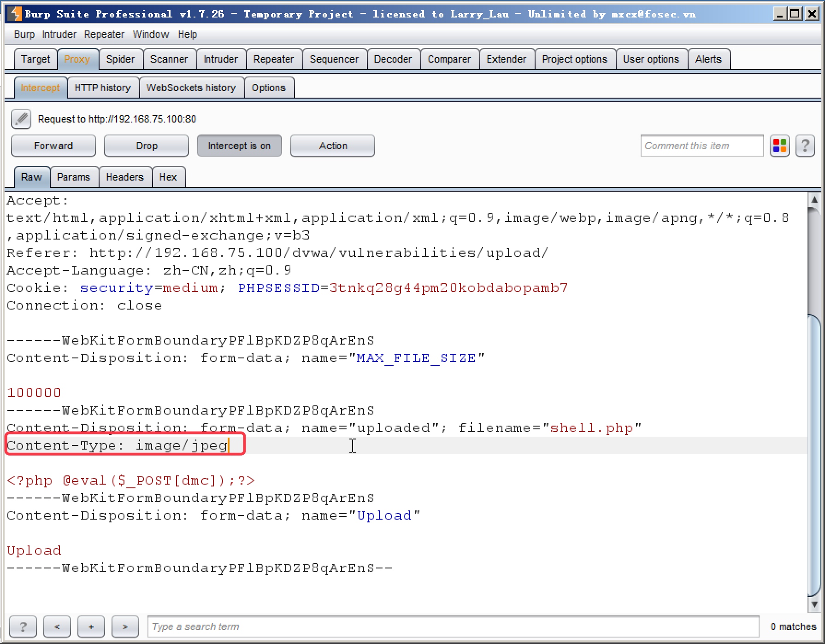Toggle the Intercept is on button
This screenshot has height=644, width=825.
tap(239, 146)
